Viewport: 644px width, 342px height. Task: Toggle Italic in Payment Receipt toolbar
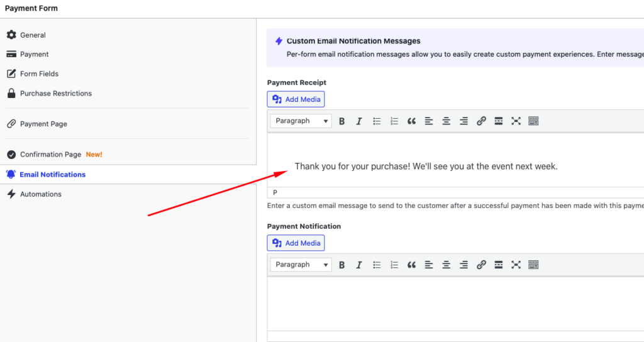click(x=359, y=121)
